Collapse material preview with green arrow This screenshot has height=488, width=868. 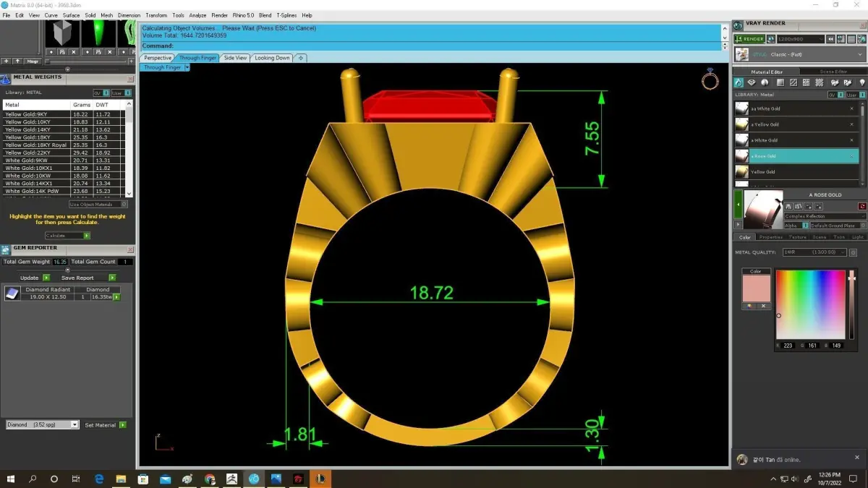[738, 205]
